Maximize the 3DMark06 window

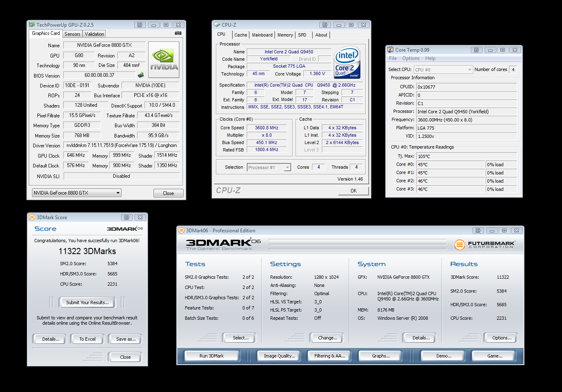(505, 231)
